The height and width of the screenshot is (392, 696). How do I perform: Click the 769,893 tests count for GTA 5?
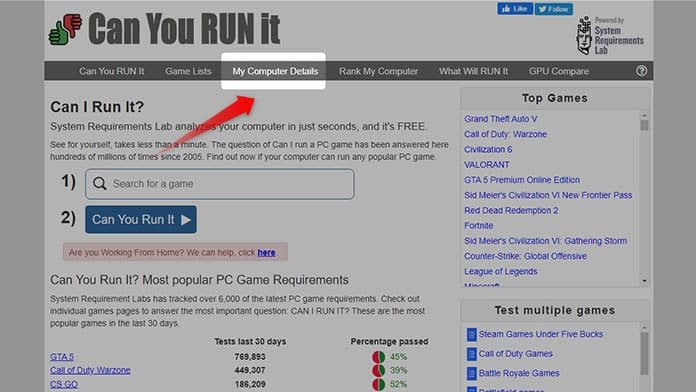tap(250, 357)
